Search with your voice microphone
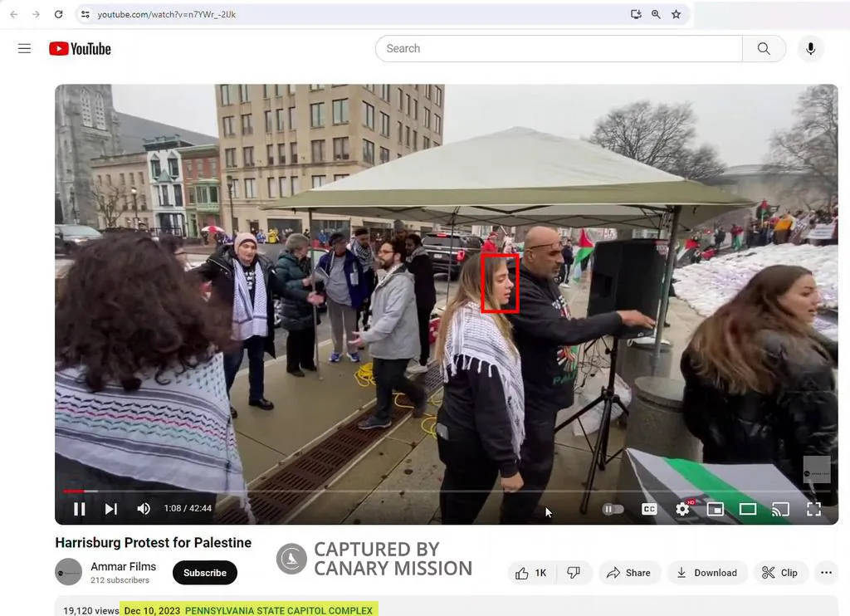This screenshot has height=616, width=850. click(810, 49)
